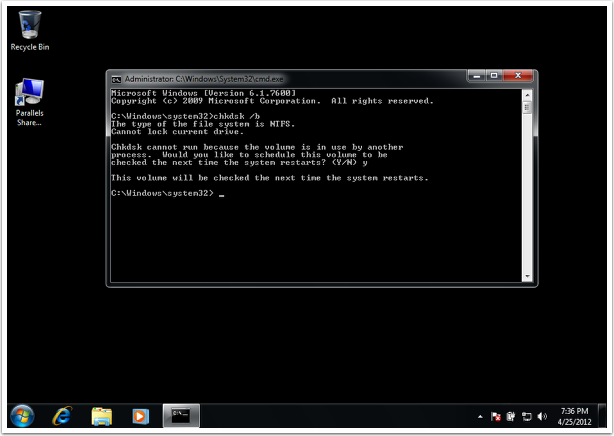Open the Recycle Bin desktop icon

pyautogui.click(x=30, y=31)
